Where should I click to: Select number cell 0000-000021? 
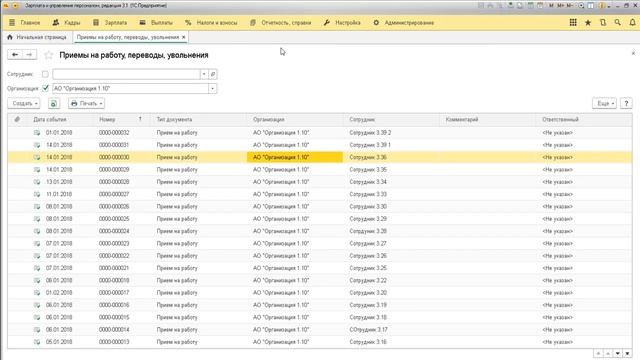(x=114, y=268)
